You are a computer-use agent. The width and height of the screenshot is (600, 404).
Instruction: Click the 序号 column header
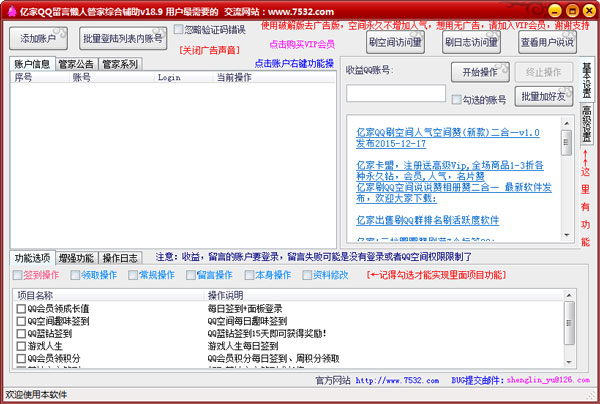point(40,78)
